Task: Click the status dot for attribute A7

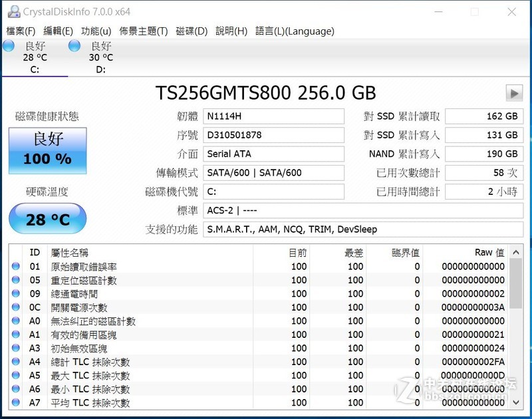Action: [15, 402]
